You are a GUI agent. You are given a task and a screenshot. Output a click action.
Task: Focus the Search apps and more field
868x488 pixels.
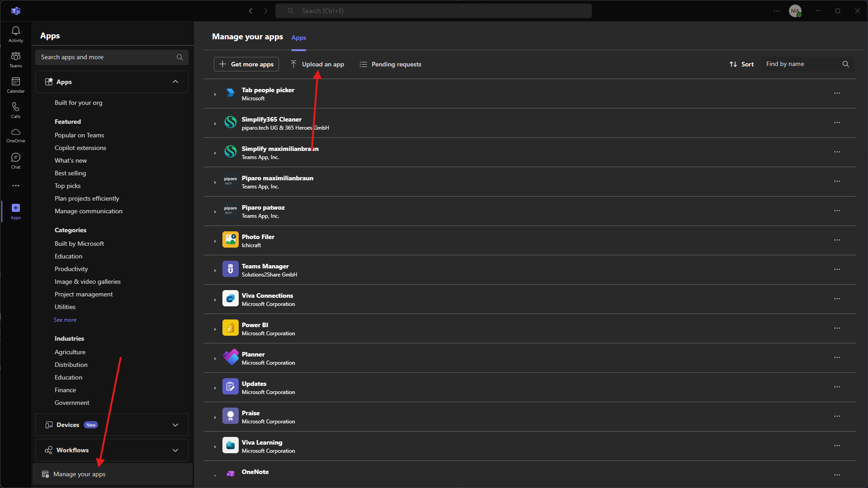112,57
